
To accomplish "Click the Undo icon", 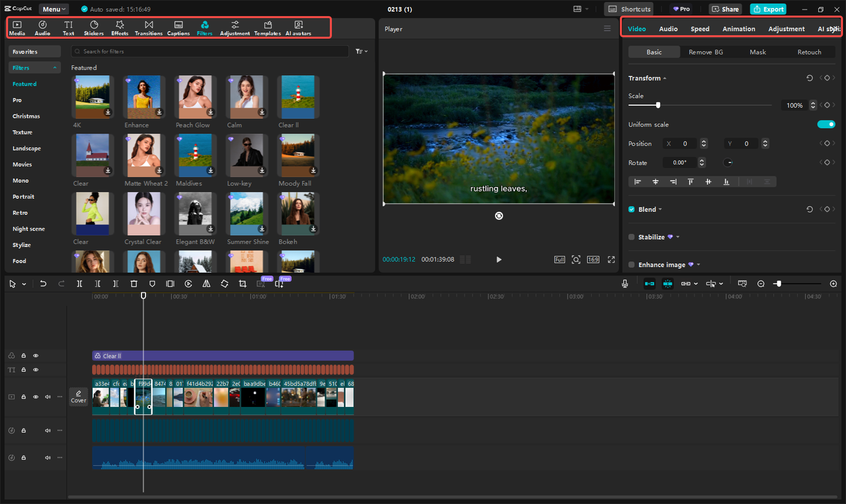I will pos(43,283).
